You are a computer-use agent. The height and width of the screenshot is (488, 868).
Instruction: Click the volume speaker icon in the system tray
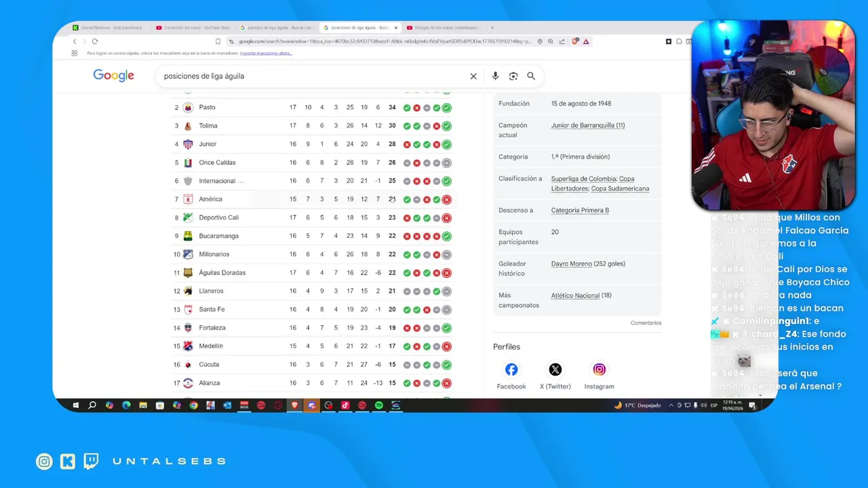click(x=703, y=405)
